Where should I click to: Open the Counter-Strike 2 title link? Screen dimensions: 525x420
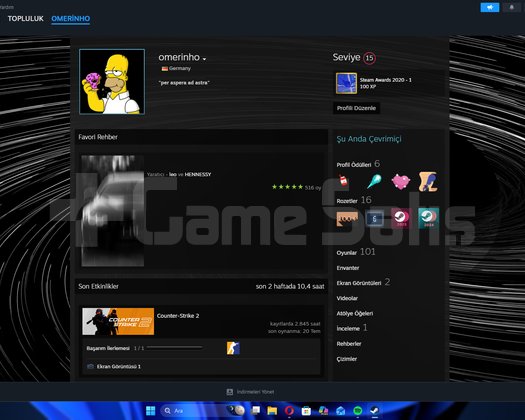click(178, 316)
